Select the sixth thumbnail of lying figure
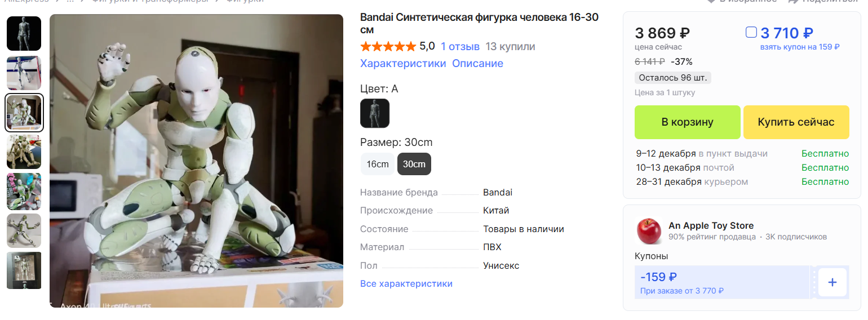The height and width of the screenshot is (320, 868). 24,231
